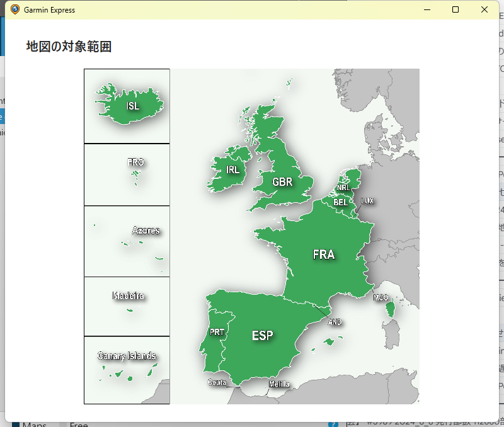Minimize the Garmin Express window

click(427, 9)
